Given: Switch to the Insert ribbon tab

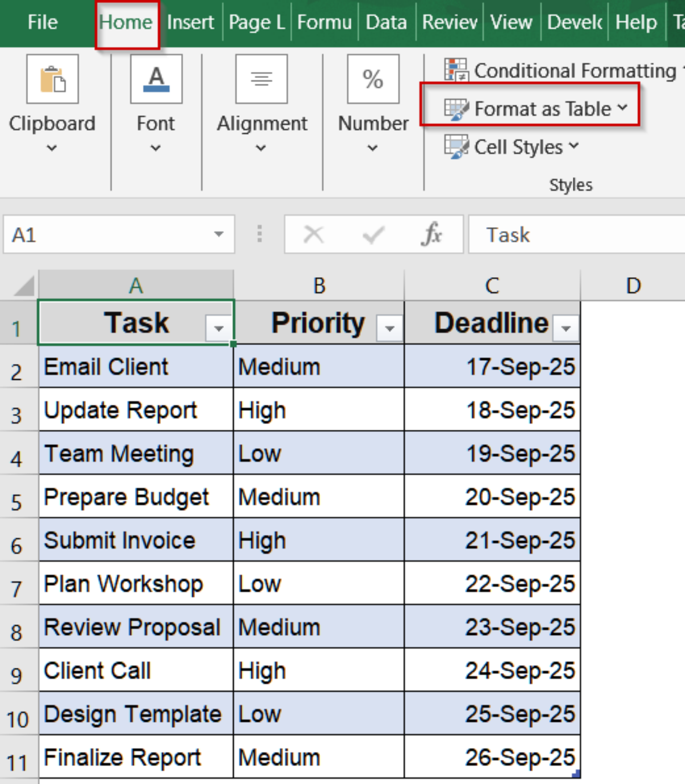Looking at the screenshot, I should tap(190, 22).
